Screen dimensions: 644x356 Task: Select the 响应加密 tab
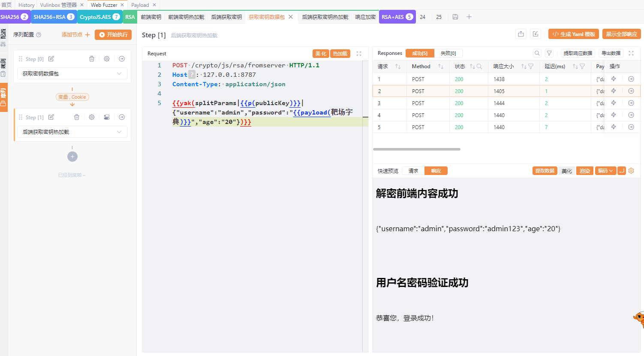(365, 17)
